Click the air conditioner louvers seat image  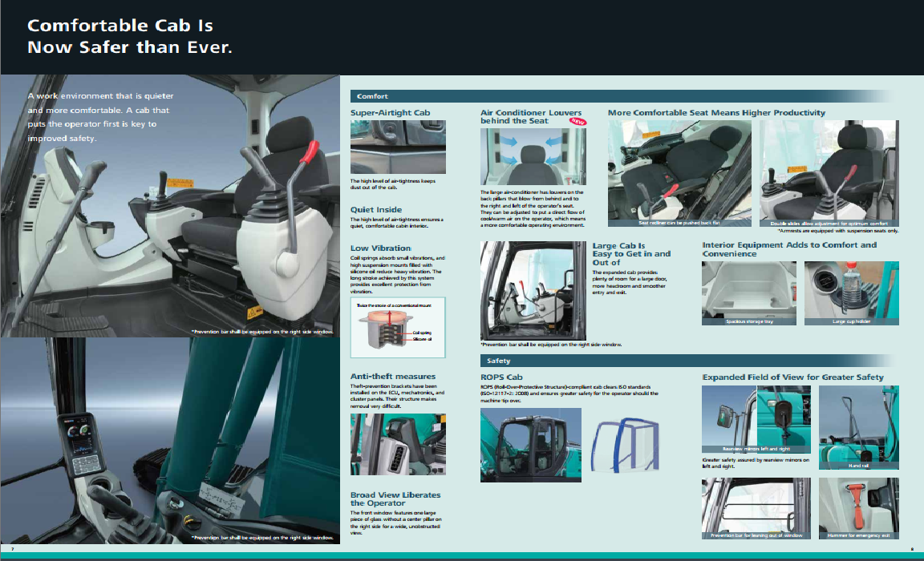pos(533,156)
